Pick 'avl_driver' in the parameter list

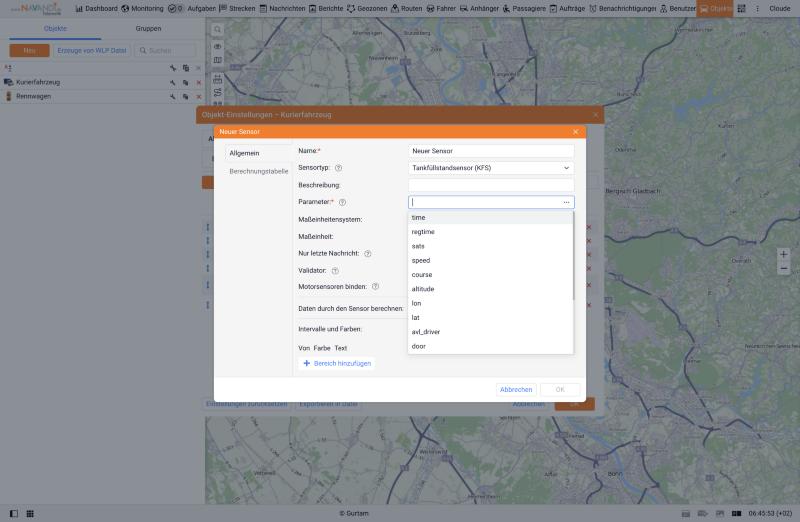[x=490, y=332]
